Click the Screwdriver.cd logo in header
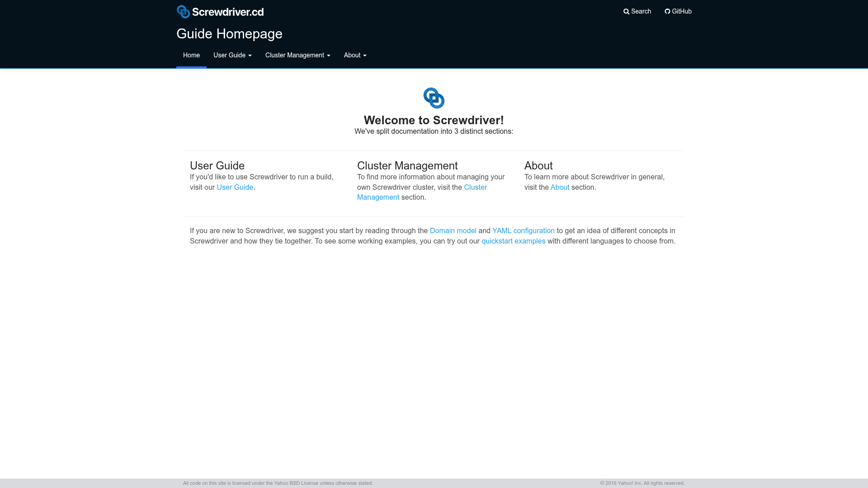This screenshot has width=868, height=488. (220, 12)
